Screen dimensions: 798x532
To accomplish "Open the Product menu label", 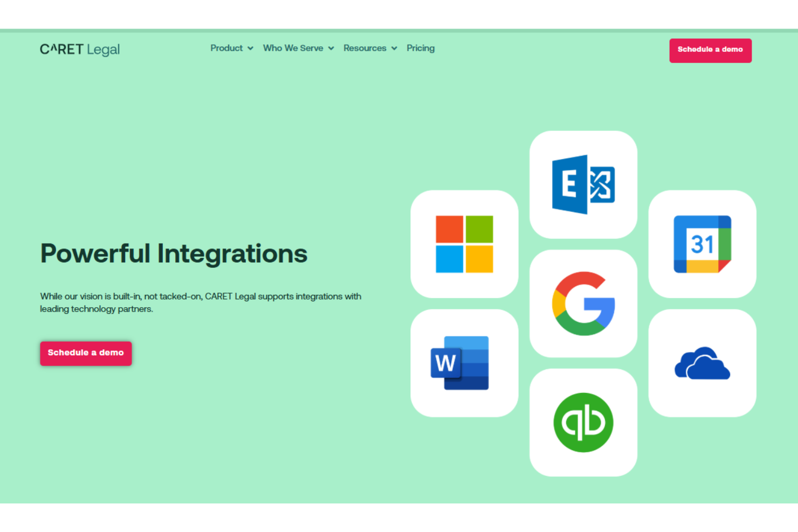I will pos(226,48).
